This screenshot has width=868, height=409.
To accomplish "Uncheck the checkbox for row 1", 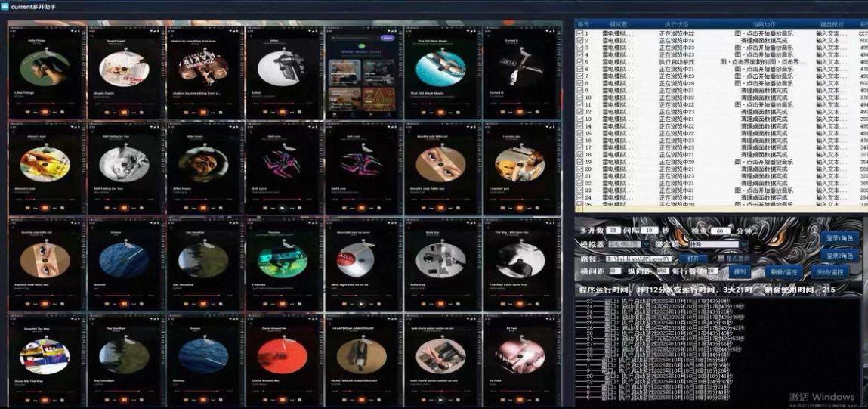I will (579, 34).
